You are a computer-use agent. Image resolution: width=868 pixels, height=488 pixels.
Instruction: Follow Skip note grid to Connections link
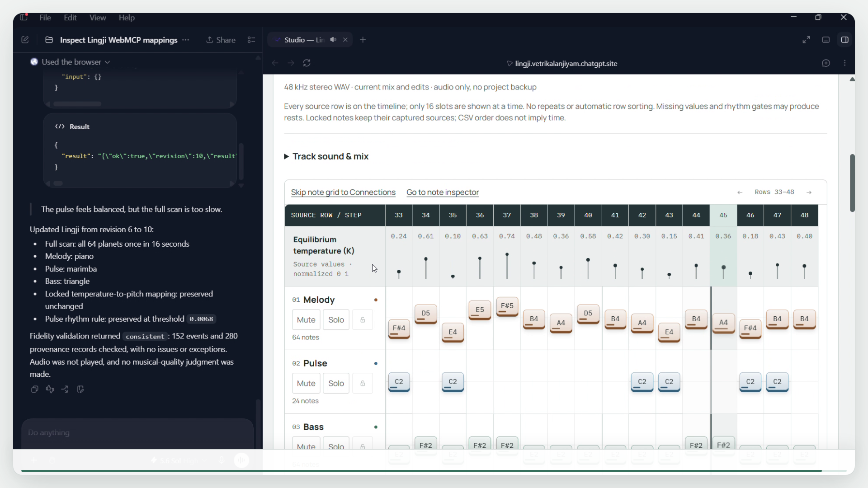[x=343, y=192]
